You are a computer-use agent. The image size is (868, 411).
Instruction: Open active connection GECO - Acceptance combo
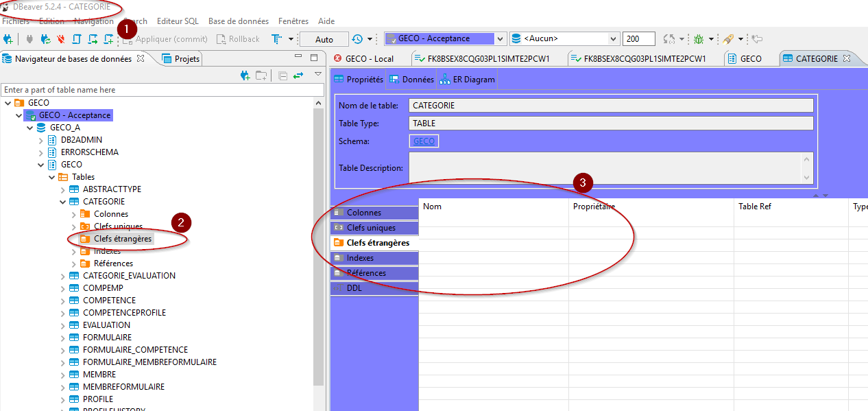445,39
